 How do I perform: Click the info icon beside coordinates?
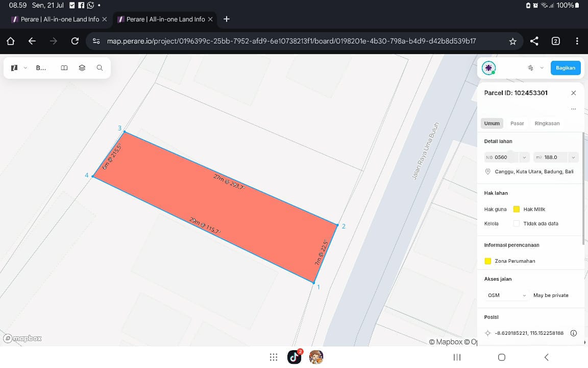click(573, 333)
